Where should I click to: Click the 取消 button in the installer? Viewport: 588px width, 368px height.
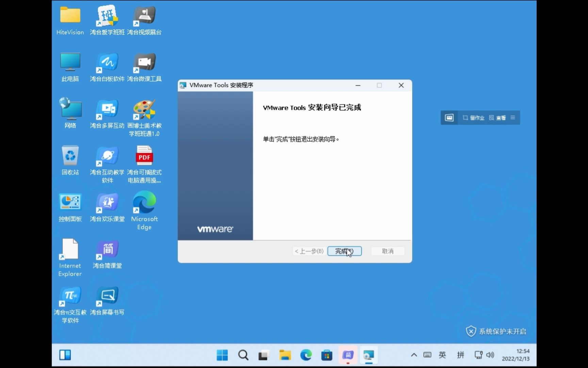388,251
